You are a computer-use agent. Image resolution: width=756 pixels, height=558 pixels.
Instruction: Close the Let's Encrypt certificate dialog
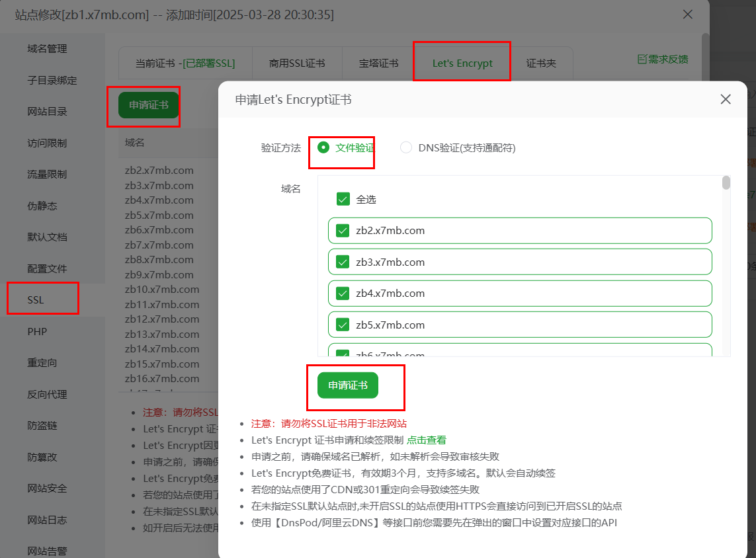(726, 100)
